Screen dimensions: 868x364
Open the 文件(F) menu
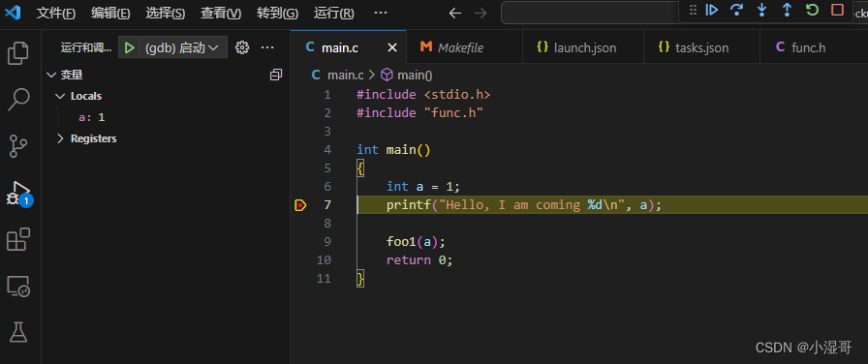[x=56, y=13]
